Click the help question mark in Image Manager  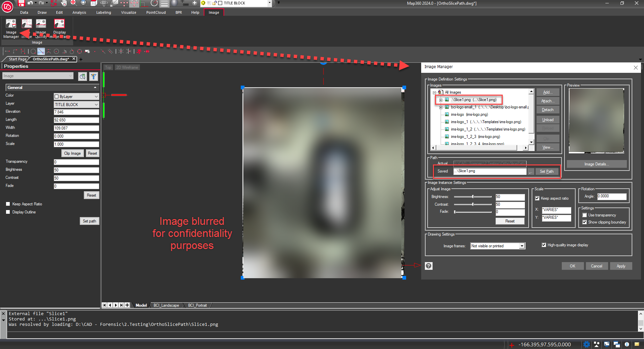tap(429, 266)
